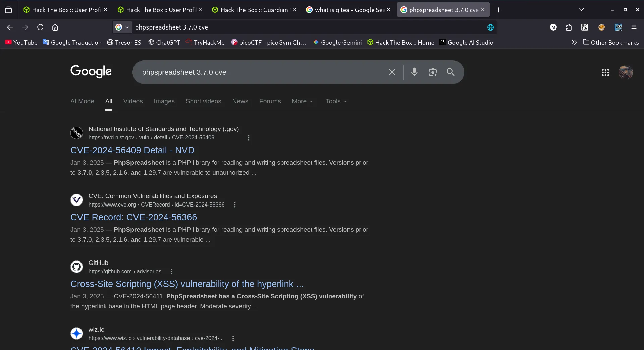Click the CVE.org site favicon
The image size is (644, 350).
click(x=77, y=200)
